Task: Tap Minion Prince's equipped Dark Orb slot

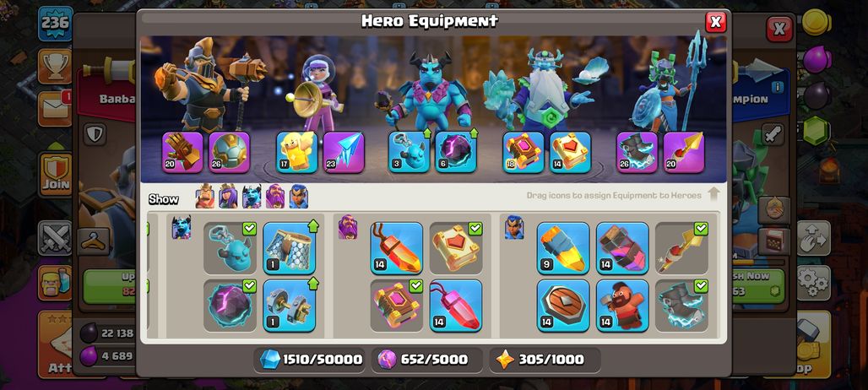Action: tap(456, 152)
